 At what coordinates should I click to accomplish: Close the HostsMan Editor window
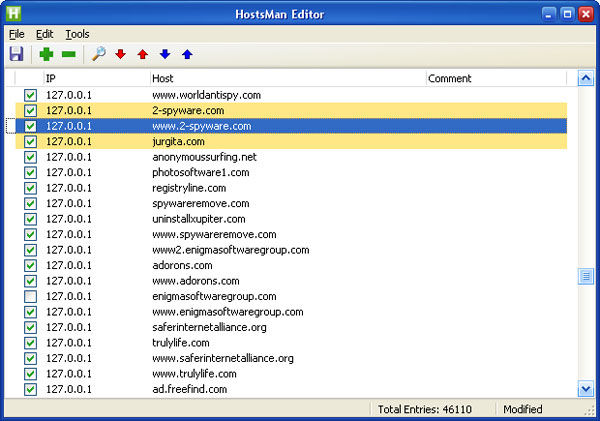pyautogui.click(x=586, y=15)
